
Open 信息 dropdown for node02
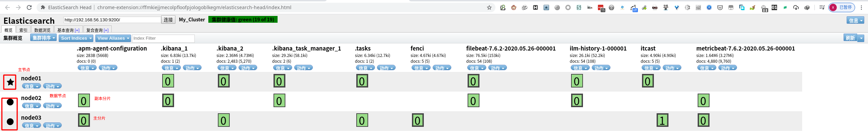pos(32,106)
